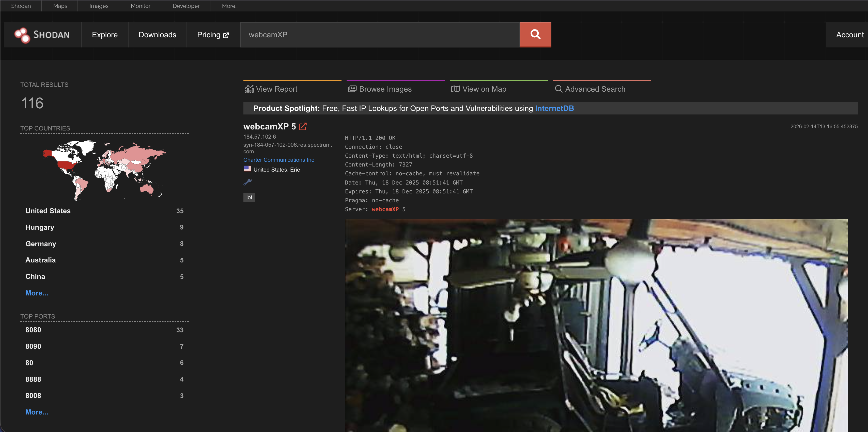This screenshot has height=432, width=868.
Task: Click the Browse Images picture icon
Action: pos(352,89)
